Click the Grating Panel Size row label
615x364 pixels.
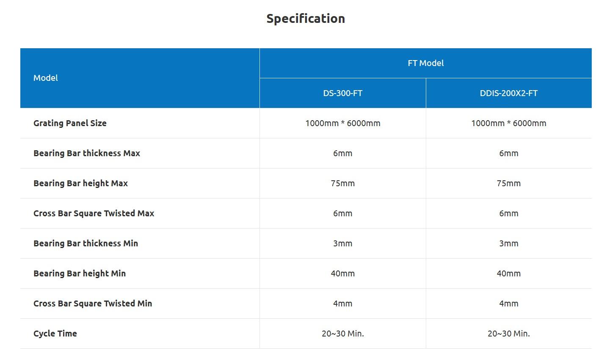point(70,123)
